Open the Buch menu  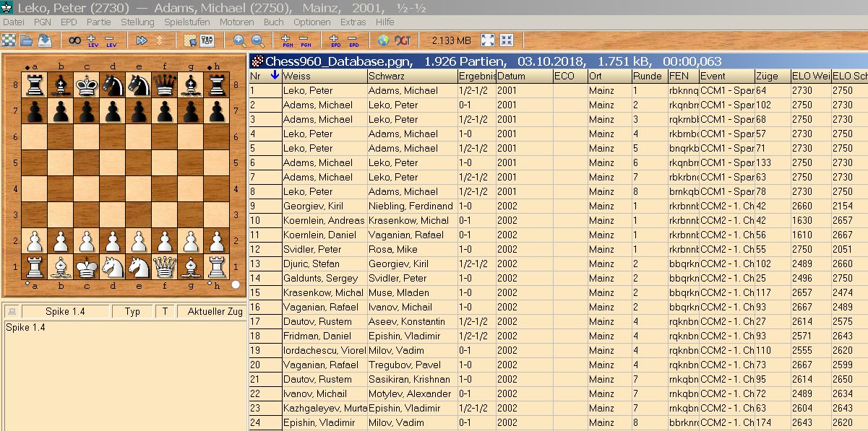[x=273, y=22]
